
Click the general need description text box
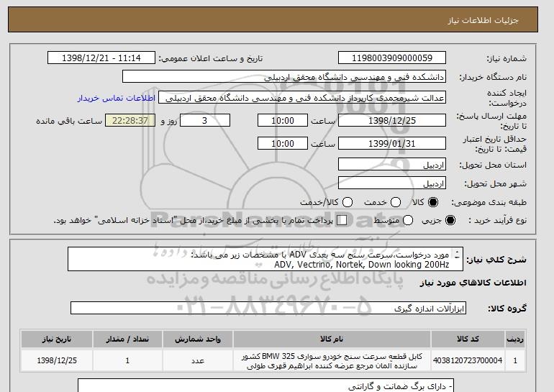tap(265, 259)
